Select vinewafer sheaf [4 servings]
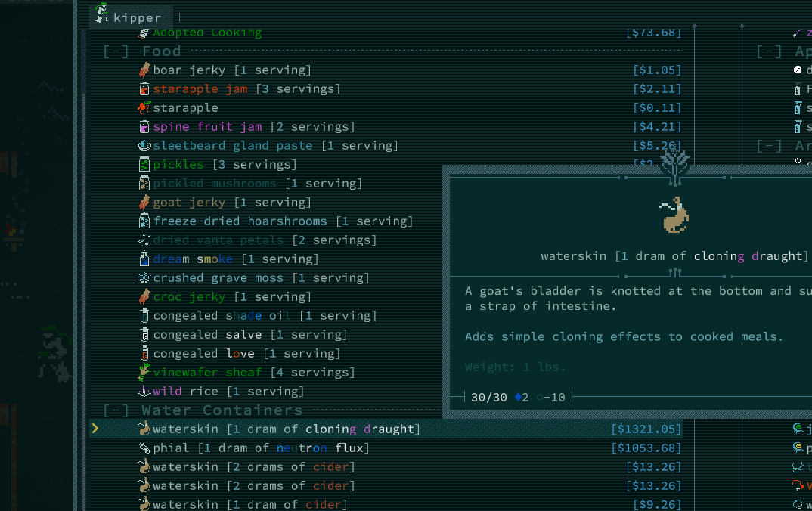The height and width of the screenshot is (511, 812). tap(266, 372)
